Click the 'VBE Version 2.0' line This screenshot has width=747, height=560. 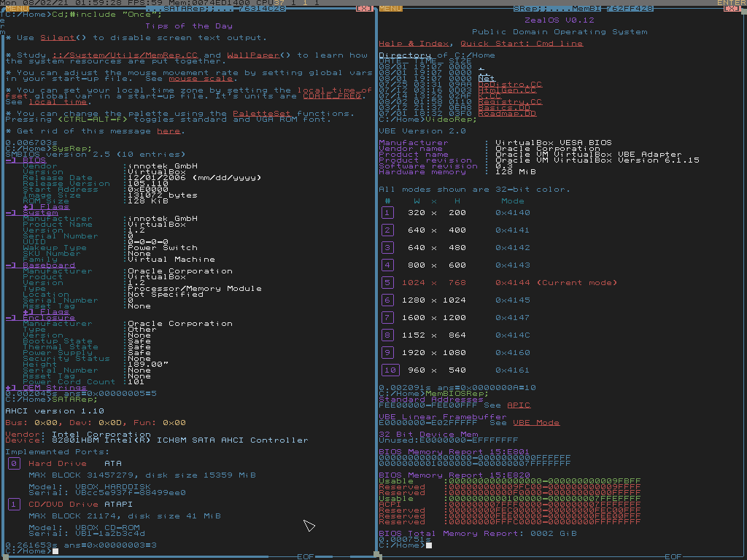tap(422, 131)
